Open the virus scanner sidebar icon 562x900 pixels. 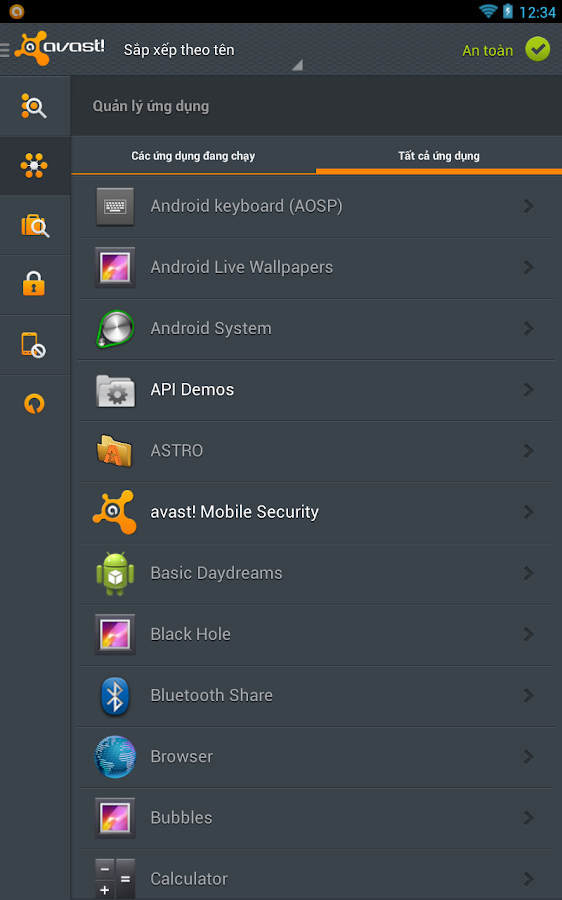click(34, 106)
